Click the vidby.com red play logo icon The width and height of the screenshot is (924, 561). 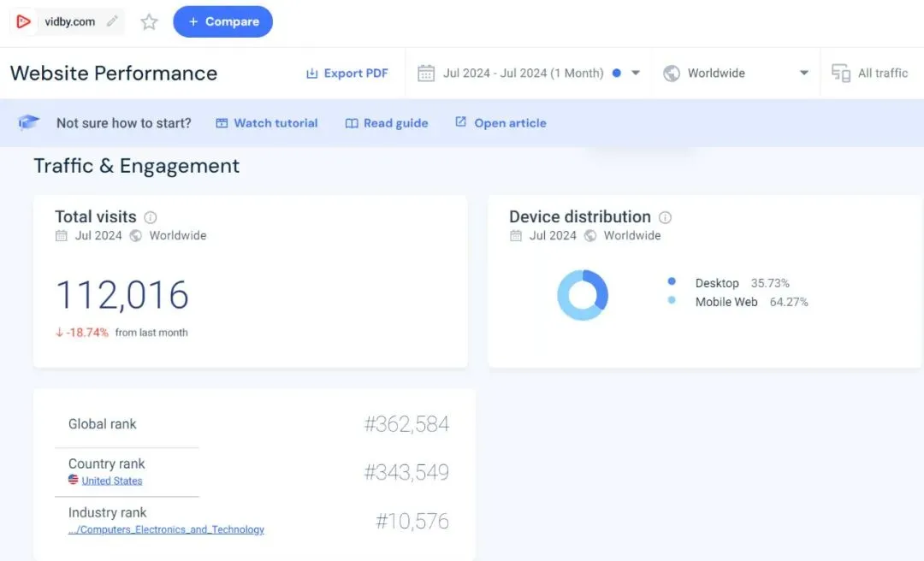(x=23, y=21)
